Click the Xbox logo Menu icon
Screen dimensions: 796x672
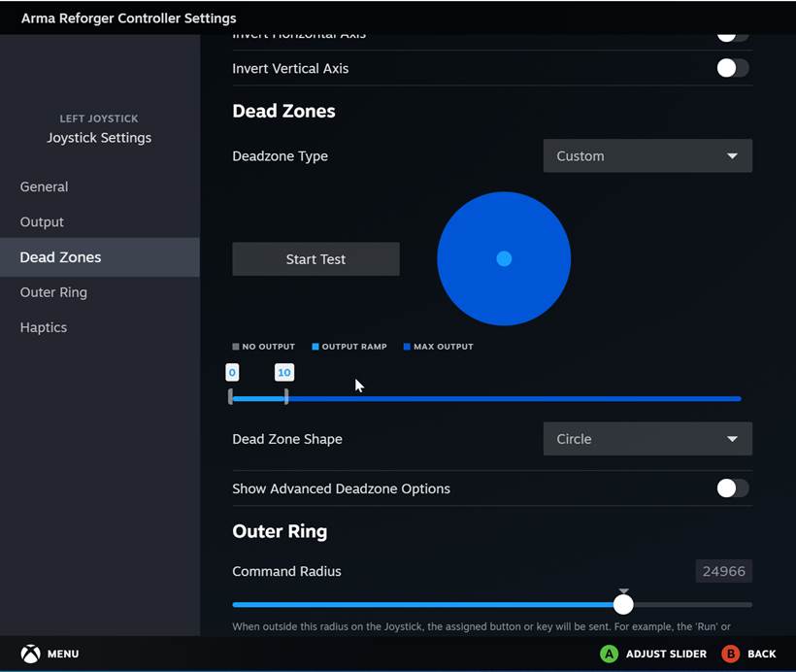tap(30, 654)
